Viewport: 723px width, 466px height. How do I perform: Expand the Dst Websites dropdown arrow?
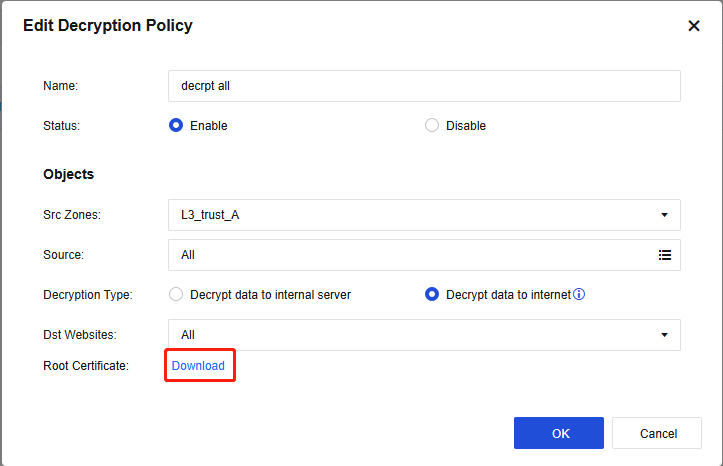[665, 335]
